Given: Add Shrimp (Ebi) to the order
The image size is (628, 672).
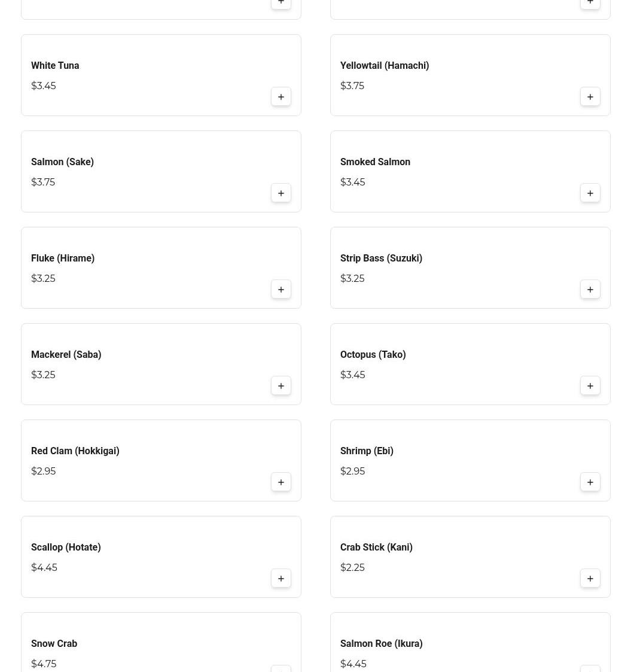Looking at the screenshot, I should [590, 482].
